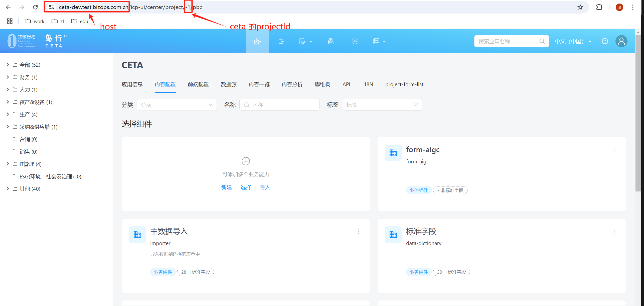Click the 导入 link

tap(265, 187)
